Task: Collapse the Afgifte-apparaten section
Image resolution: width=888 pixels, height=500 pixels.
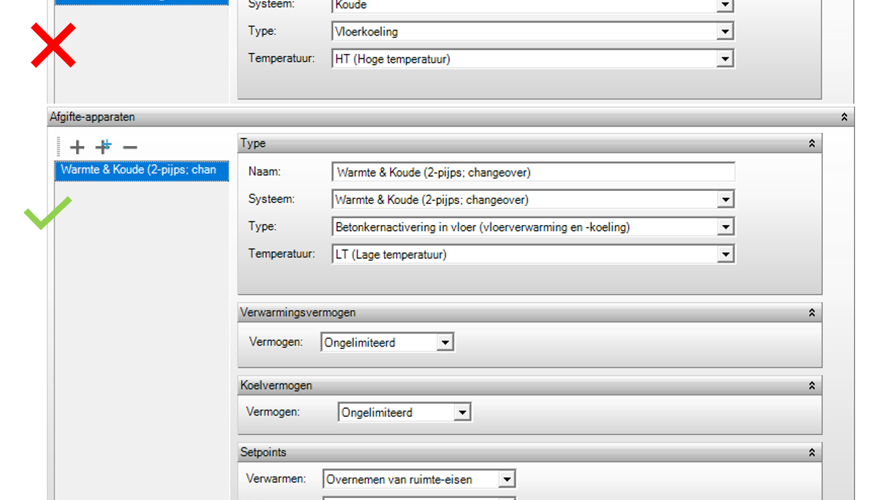Action: coord(844,117)
